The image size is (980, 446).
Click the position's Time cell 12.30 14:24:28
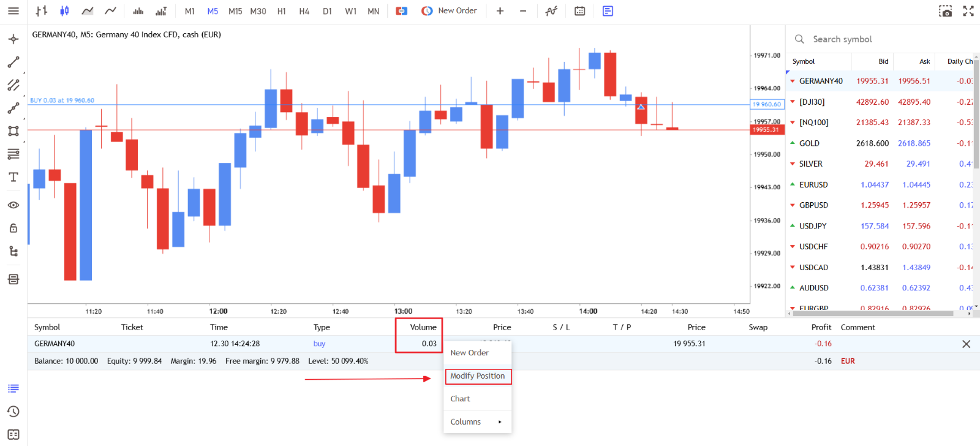[235, 344]
